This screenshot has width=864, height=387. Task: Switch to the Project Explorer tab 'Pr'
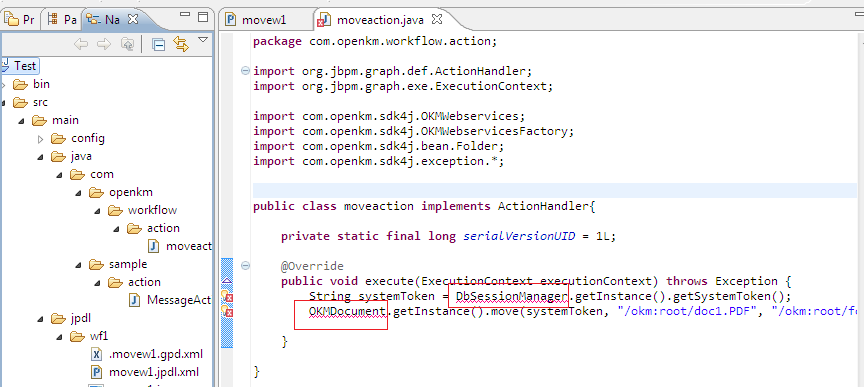coord(20,20)
